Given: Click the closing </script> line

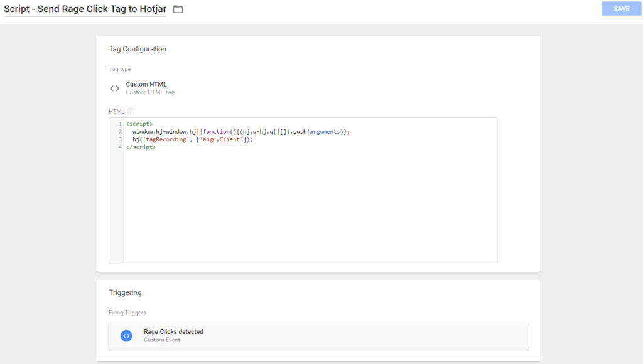Looking at the screenshot, I should 141,147.
